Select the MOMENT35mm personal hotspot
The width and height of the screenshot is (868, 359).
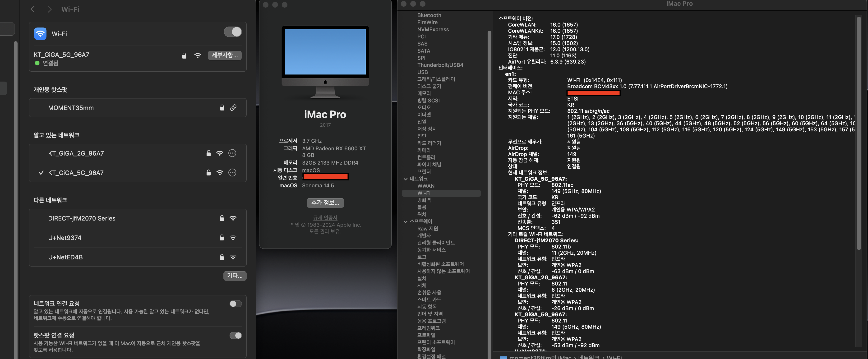click(x=138, y=108)
